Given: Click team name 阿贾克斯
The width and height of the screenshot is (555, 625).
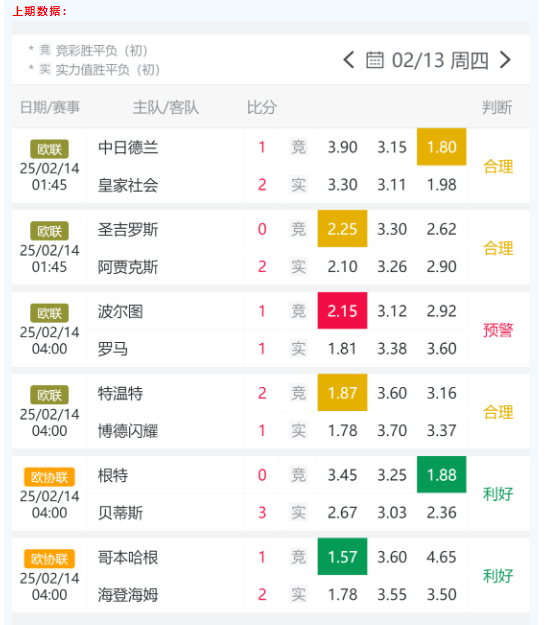Looking at the screenshot, I should [x=128, y=267].
